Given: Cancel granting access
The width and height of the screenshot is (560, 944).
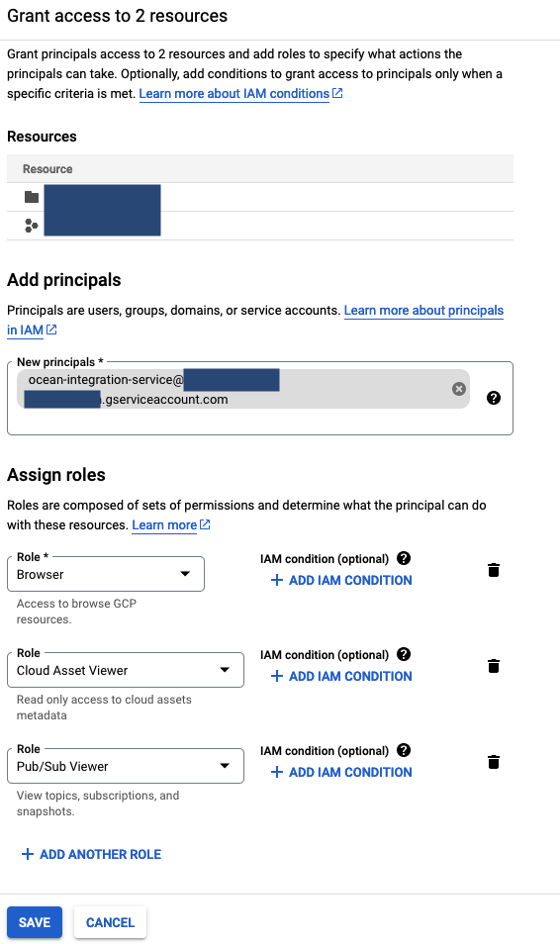Looking at the screenshot, I should [x=110, y=922].
